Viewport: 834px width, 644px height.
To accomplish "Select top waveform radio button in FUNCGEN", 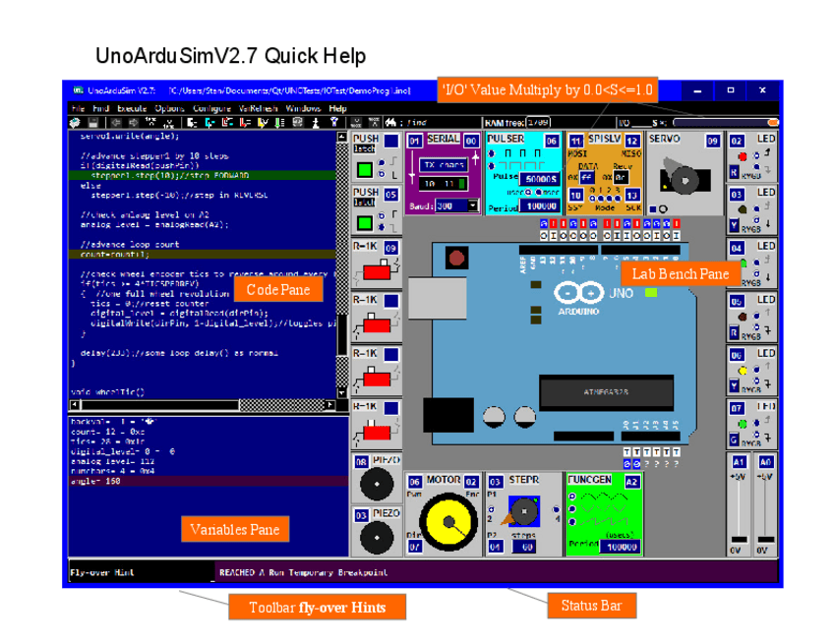I will [x=572, y=497].
